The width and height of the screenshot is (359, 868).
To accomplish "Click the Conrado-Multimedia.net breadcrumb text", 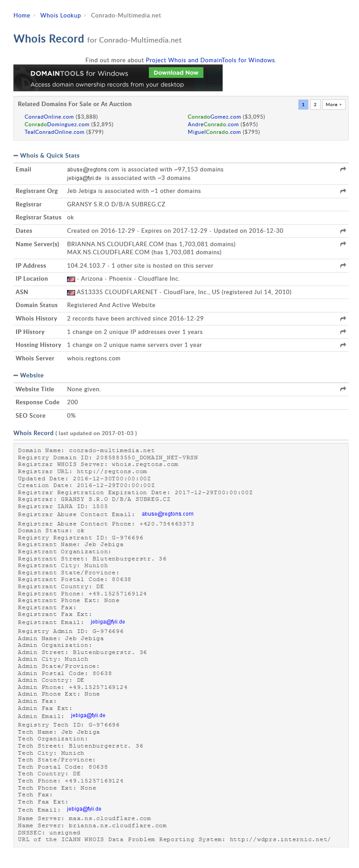I will [126, 15].
